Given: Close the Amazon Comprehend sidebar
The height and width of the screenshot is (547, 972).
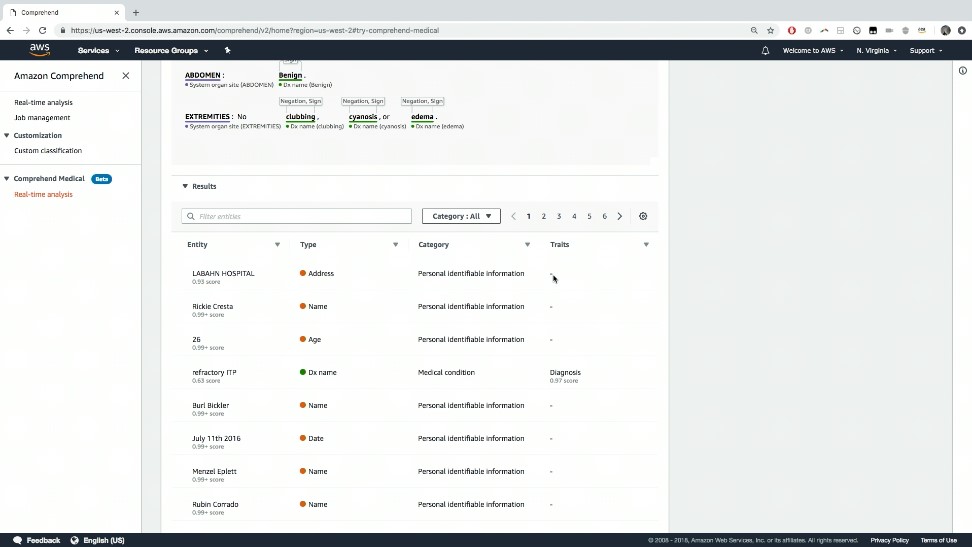Looking at the screenshot, I should pyautogui.click(x=126, y=76).
